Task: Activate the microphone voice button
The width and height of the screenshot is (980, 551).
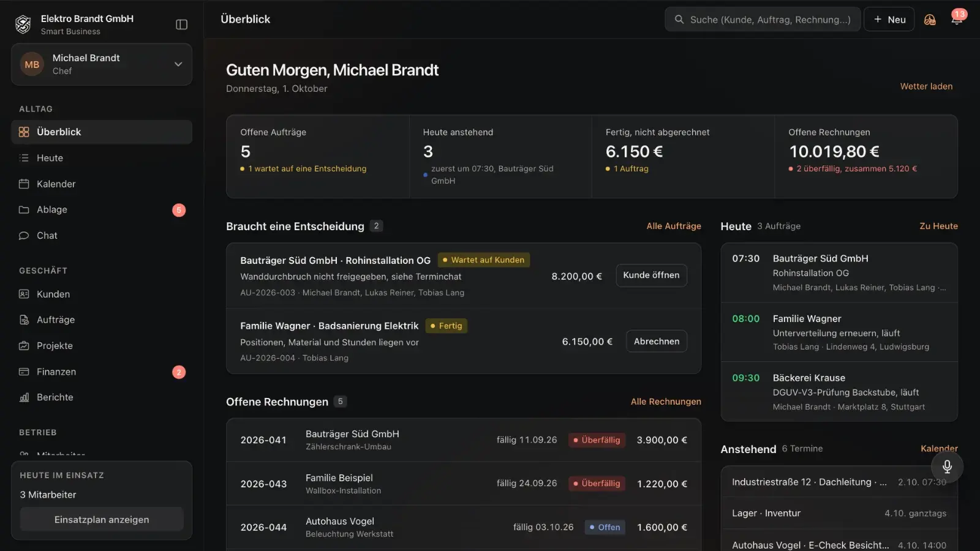Action: click(x=947, y=467)
